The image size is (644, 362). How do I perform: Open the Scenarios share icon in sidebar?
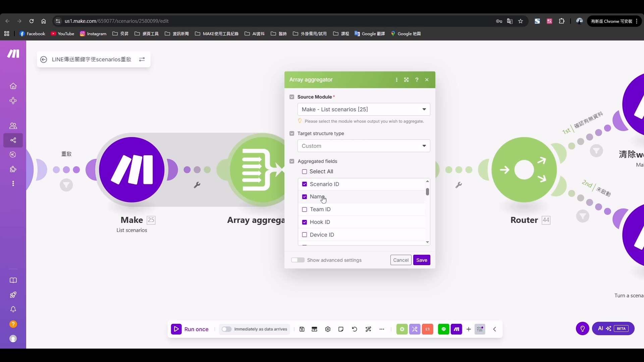coord(13,140)
